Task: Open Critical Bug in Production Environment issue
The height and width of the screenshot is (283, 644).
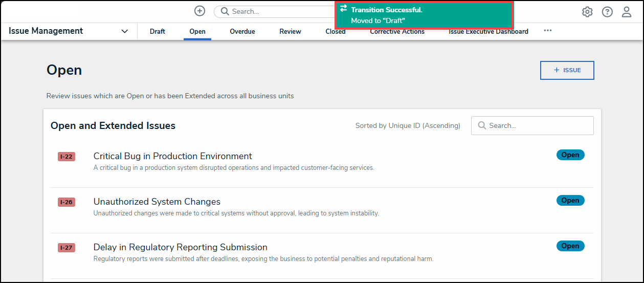Action: (172, 156)
